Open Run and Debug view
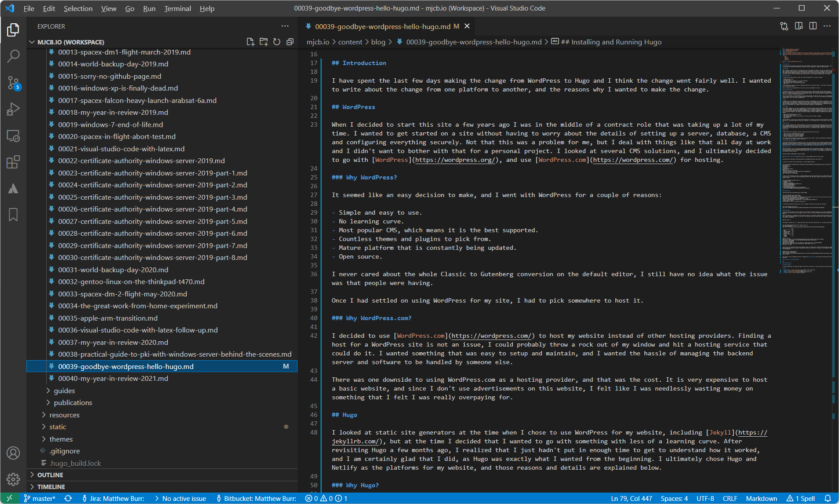839x504 pixels. click(x=13, y=109)
